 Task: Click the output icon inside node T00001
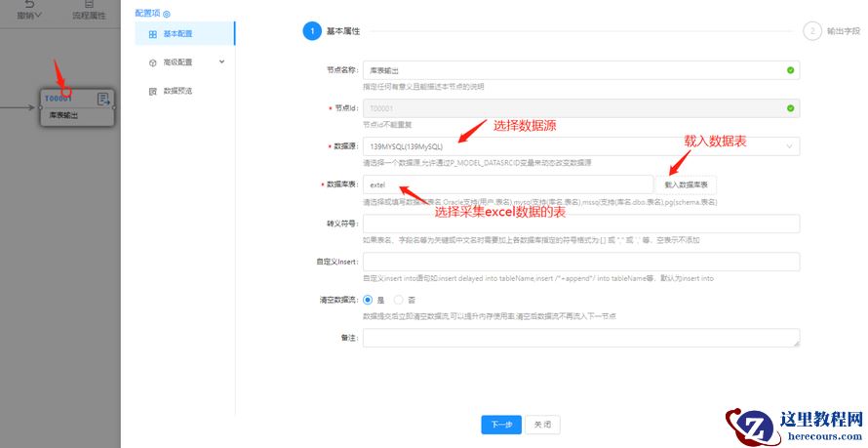[x=103, y=100]
